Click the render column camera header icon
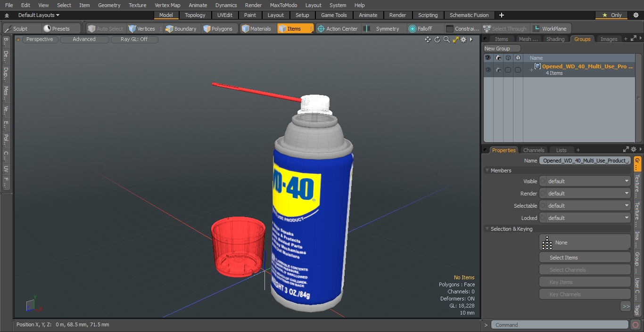 [498, 58]
